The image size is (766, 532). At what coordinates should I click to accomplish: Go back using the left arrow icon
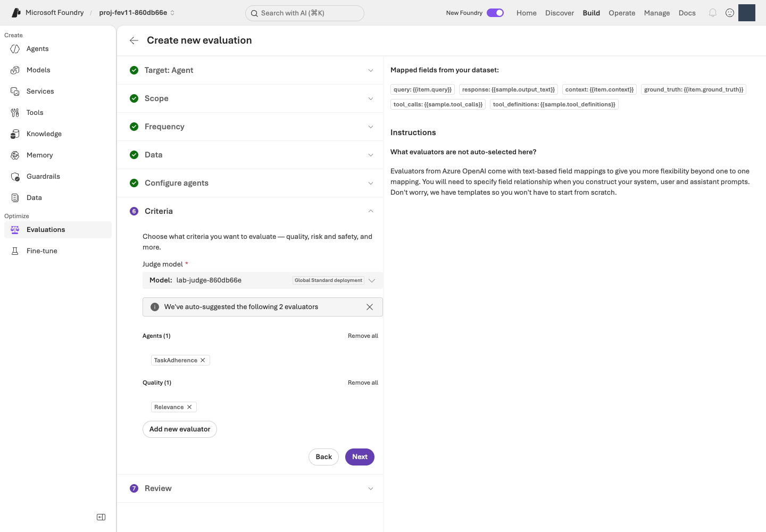tap(134, 40)
